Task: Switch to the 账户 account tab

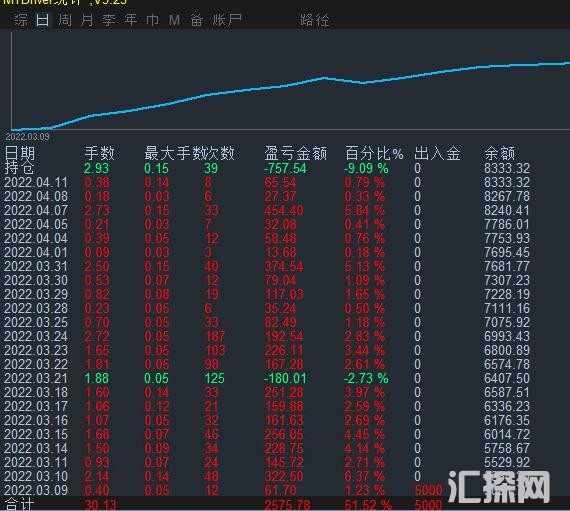Action: tap(227, 20)
